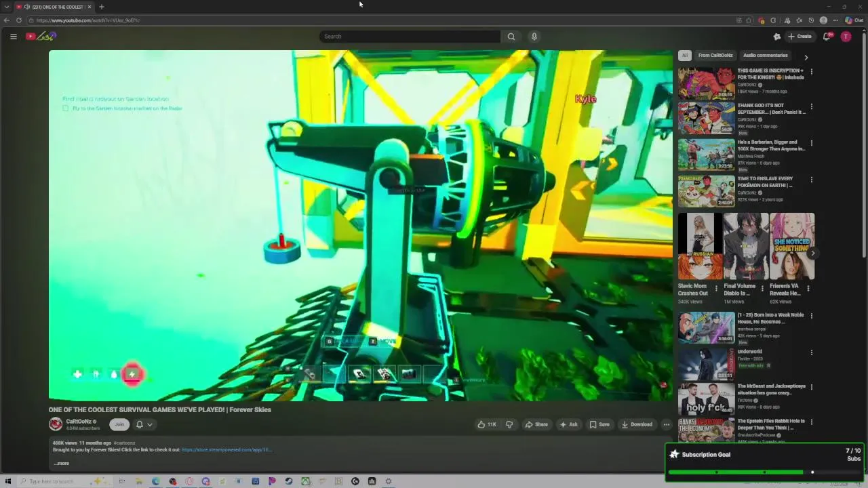
Task: Open options for Slavic Mom short
Action: pos(716,288)
